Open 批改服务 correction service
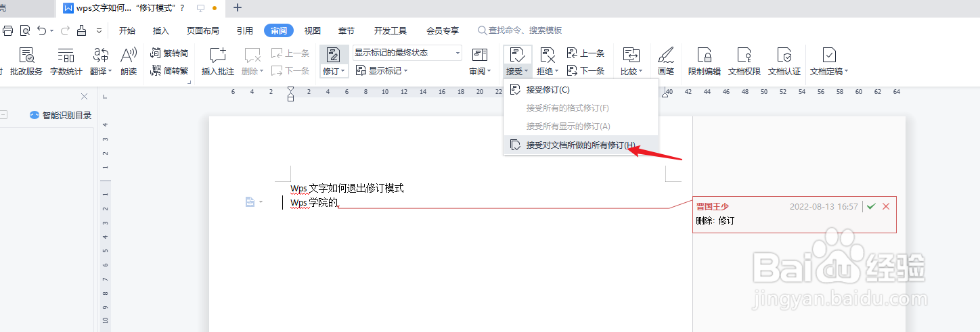Viewport: 980px width, 332px height. pos(26,62)
